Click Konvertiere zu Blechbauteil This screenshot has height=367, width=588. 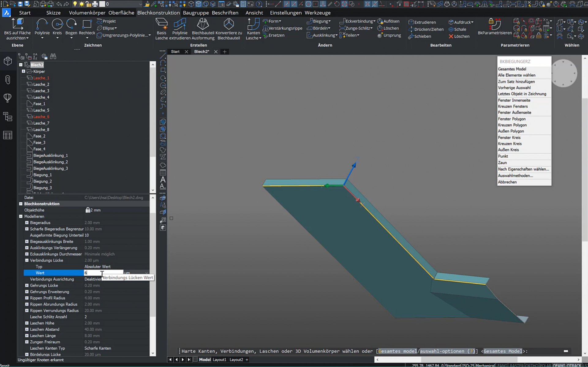228,29
